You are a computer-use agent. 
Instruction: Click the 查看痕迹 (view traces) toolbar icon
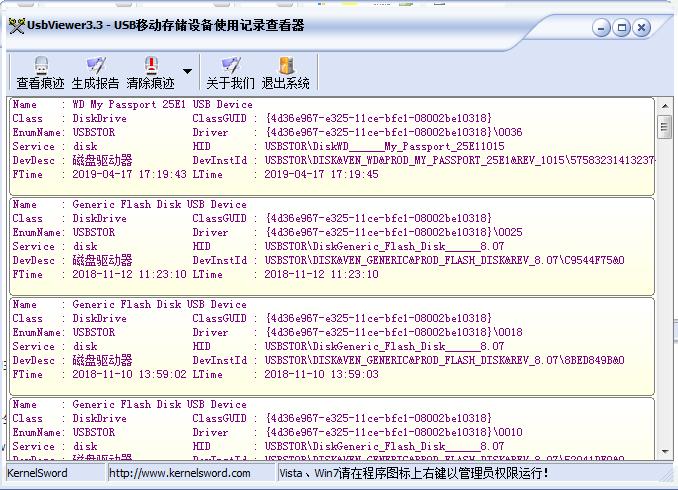pyautogui.click(x=41, y=73)
